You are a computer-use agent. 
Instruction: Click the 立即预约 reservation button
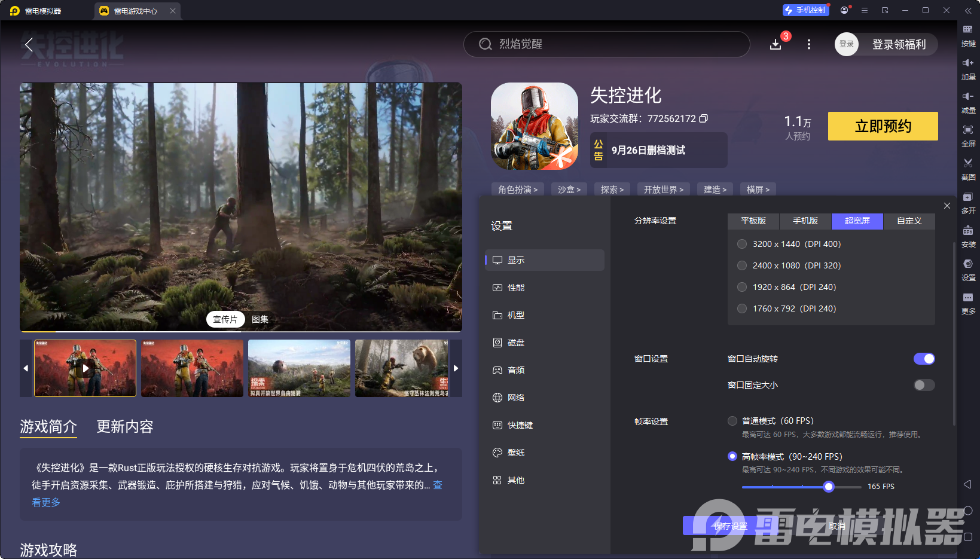pyautogui.click(x=883, y=126)
